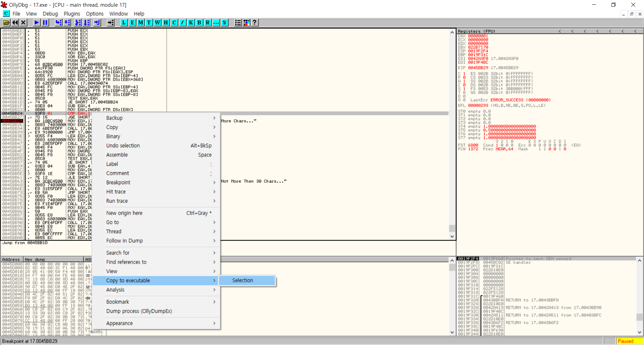This screenshot has height=345, width=644.
Task: Choose Selection in Copy to executable submenu
Action: pos(247,280)
